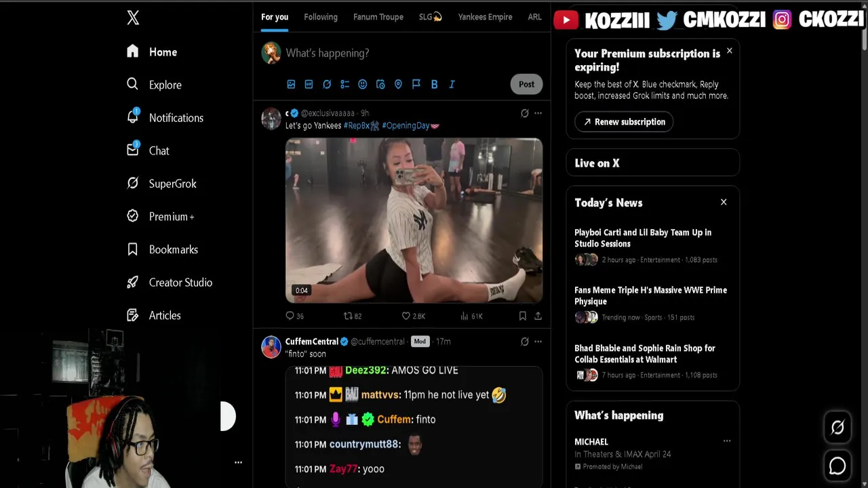Open more options for MICHAEL promoted trend

727,441
